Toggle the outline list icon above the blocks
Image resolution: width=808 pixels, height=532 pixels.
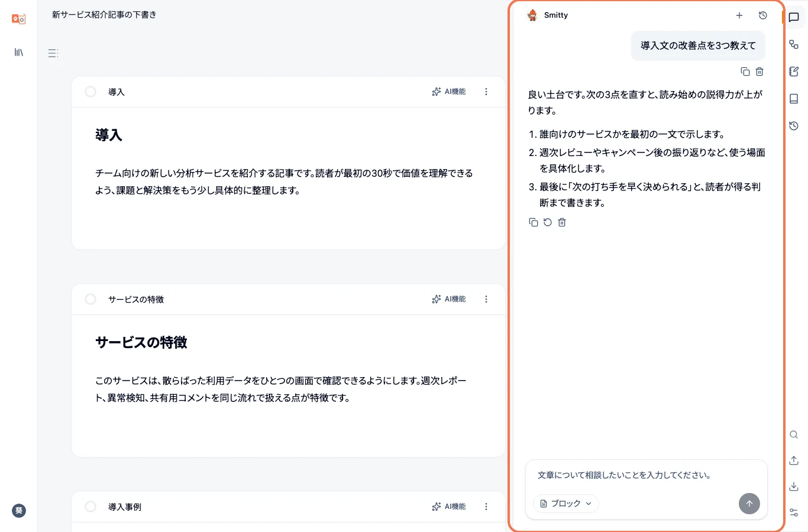53,53
